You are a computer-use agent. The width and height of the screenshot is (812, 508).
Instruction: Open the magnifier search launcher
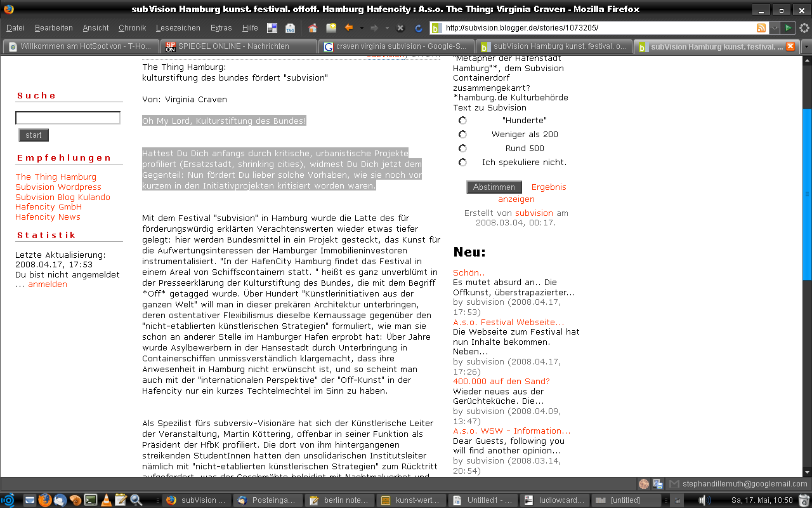(136, 500)
